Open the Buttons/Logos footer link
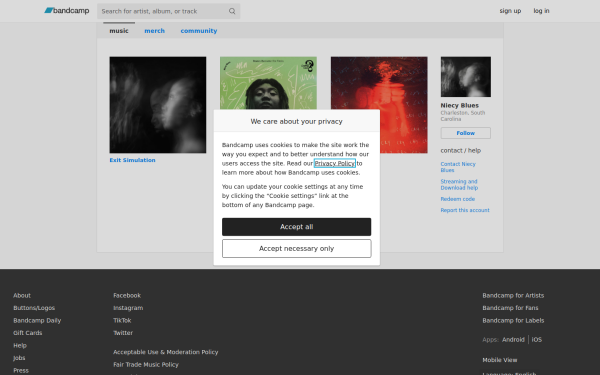Viewport: 600px width, 375px height. coord(34,308)
